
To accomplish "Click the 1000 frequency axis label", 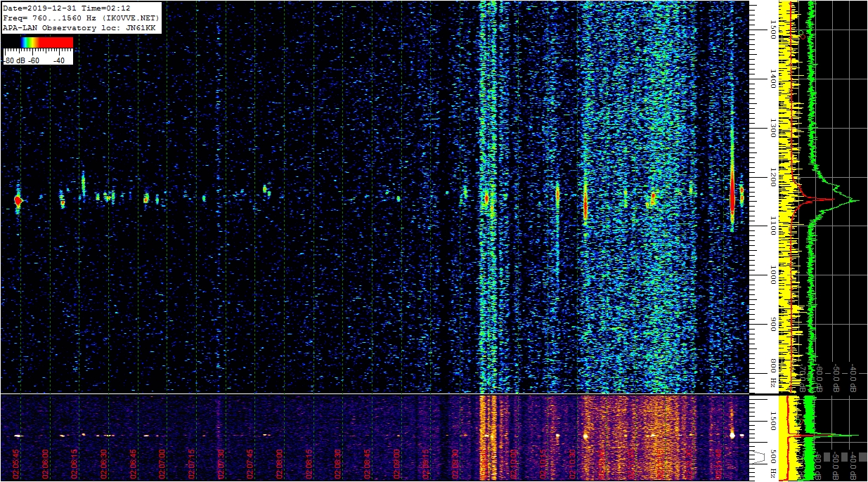I will (773, 275).
